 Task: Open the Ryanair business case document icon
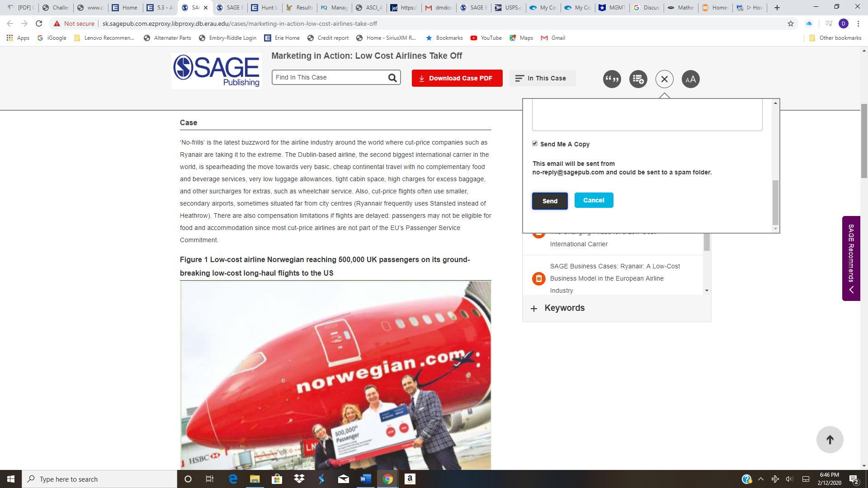[538, 278]
